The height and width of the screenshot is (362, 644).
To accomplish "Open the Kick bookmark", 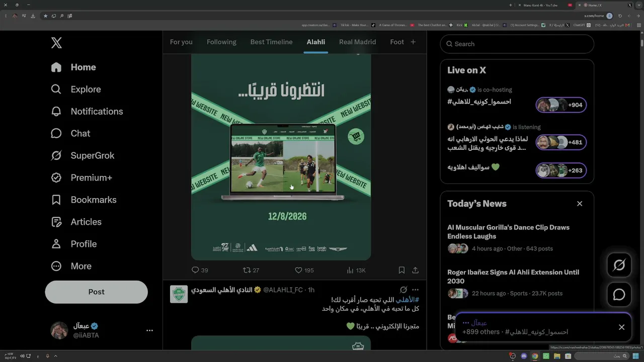I will coord(462,25).
